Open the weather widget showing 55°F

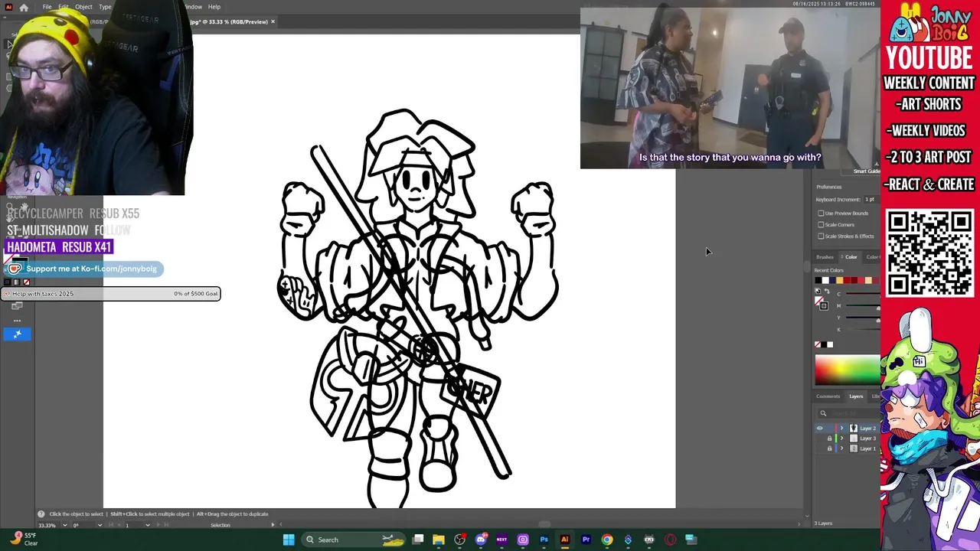(x=23, y=539)
